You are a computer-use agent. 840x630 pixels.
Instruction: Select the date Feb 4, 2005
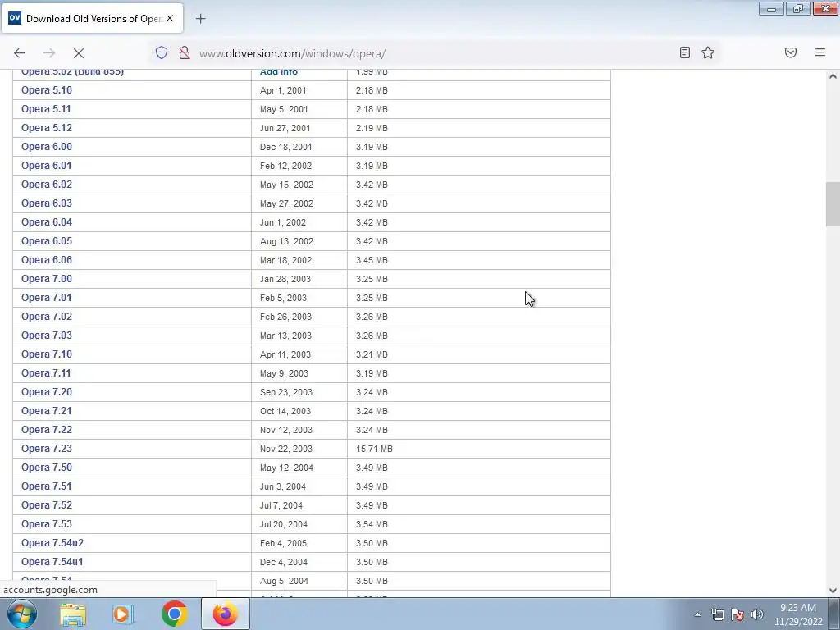[283, 543]
